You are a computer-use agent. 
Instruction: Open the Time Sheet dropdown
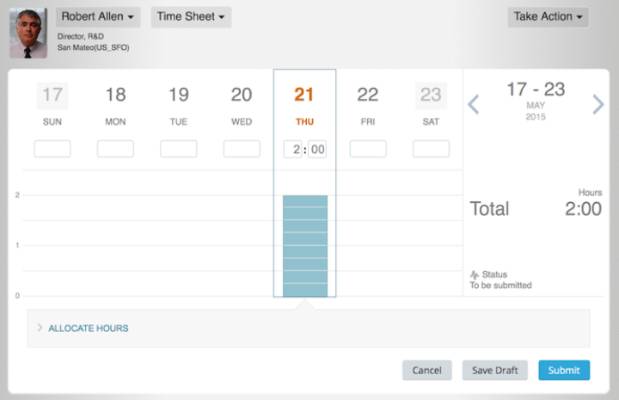click(x=191, y=17)
